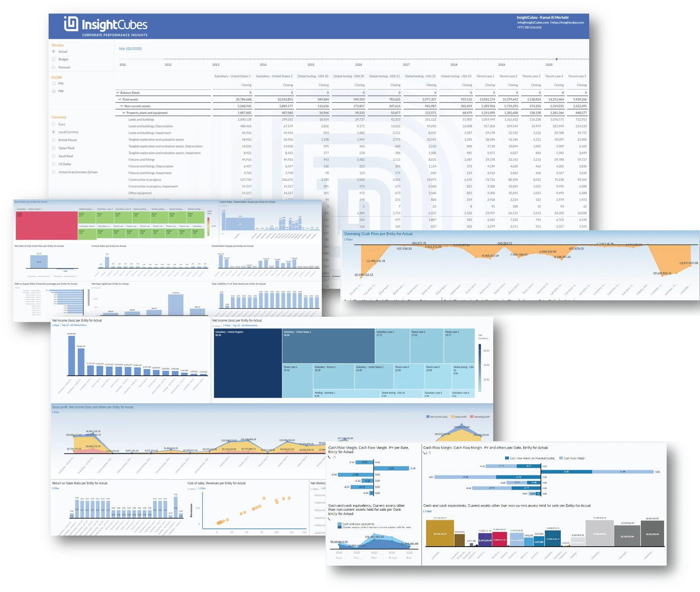Open the https://insightcubes.com link
Image resolution: width=700 pixels, height=592 pixels.
coord(567,23)
